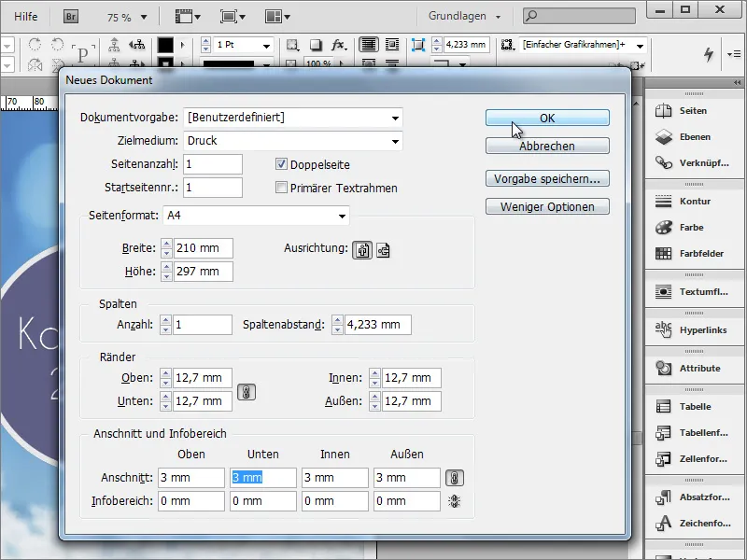Screen dimensions: 747x560
Task: Click the Innen margin field
Action: coord(412,378)
